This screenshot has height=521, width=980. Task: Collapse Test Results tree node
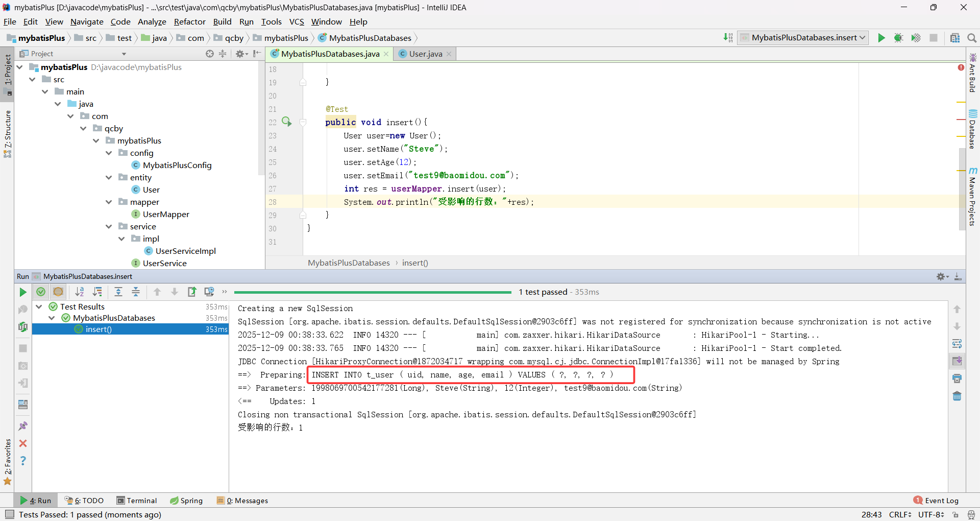39,306
